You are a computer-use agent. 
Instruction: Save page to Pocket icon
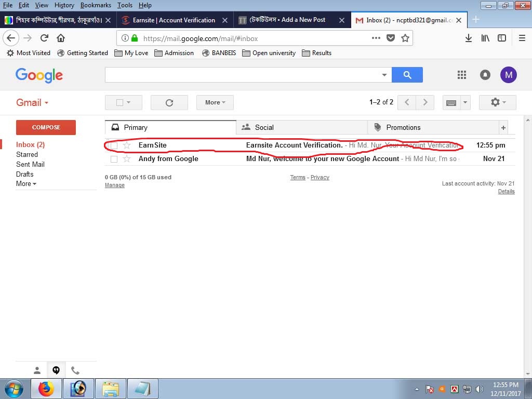(391, 38)
